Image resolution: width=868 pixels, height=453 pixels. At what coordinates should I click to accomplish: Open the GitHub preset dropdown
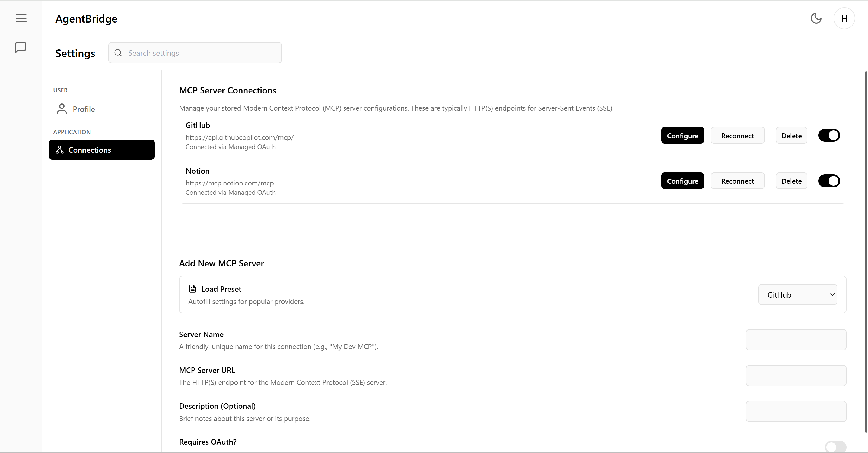click(797, 294)
